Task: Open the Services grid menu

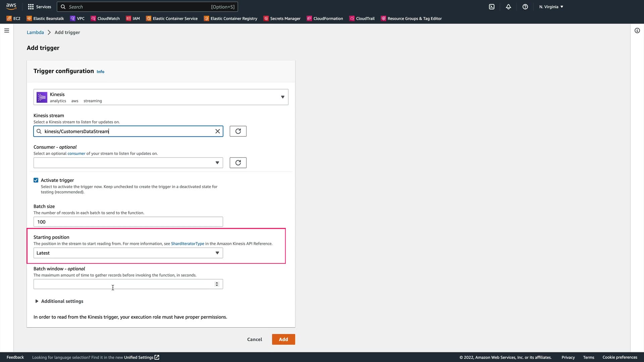Action: 39,7
